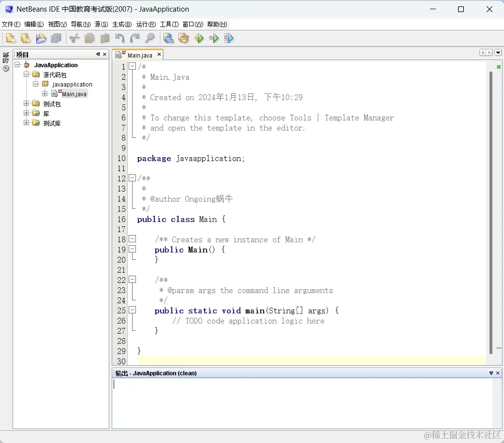Click the Open Project folder icon
The image size is (504, 443).
pyautogui.click(x=41, y=38)
